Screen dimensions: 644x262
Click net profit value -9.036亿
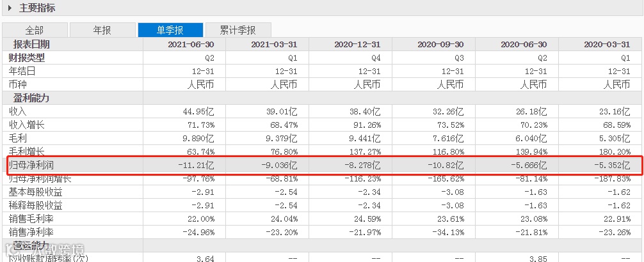tap(279, 166)
